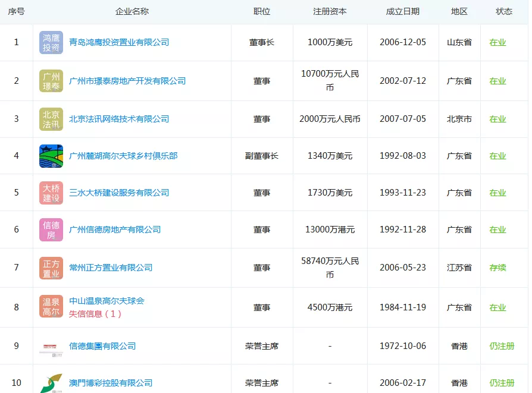
Task: Click the 信德房 magenta logo icon
Action: 51,229
